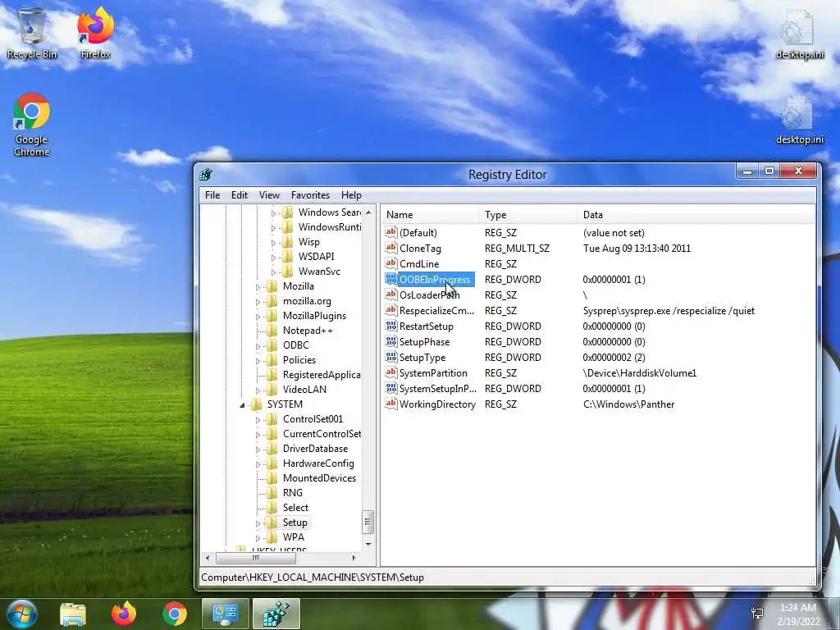Click the '\Device\HarddiskVolume1' data value
The height and width of the screenshot is (630, 840).
click(x=640, y=373)
